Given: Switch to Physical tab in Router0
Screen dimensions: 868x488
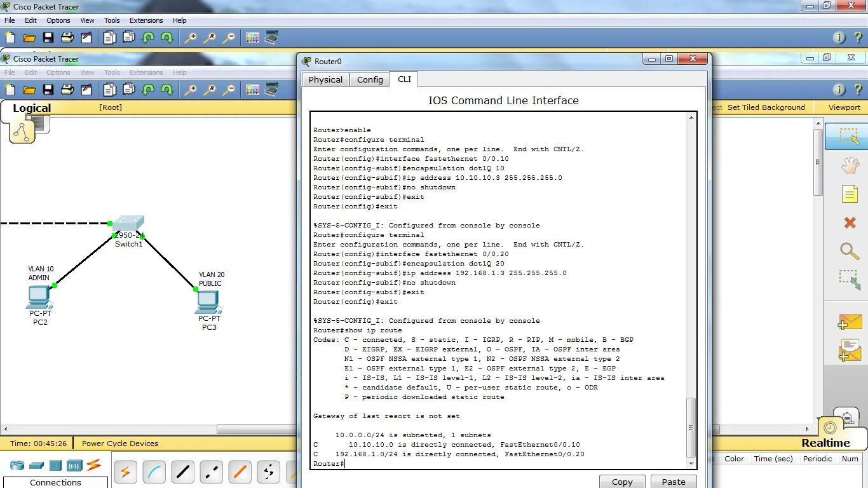Looking at the screenshot, I should 325,79.
